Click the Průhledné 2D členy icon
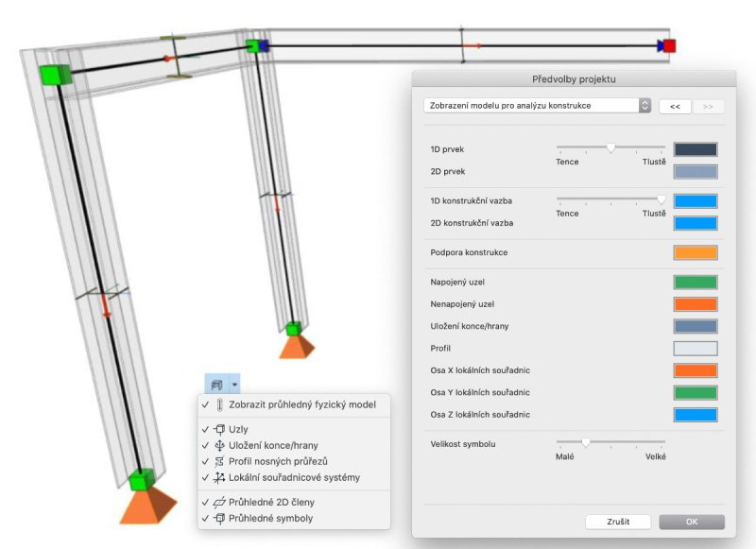 (219, 503)
